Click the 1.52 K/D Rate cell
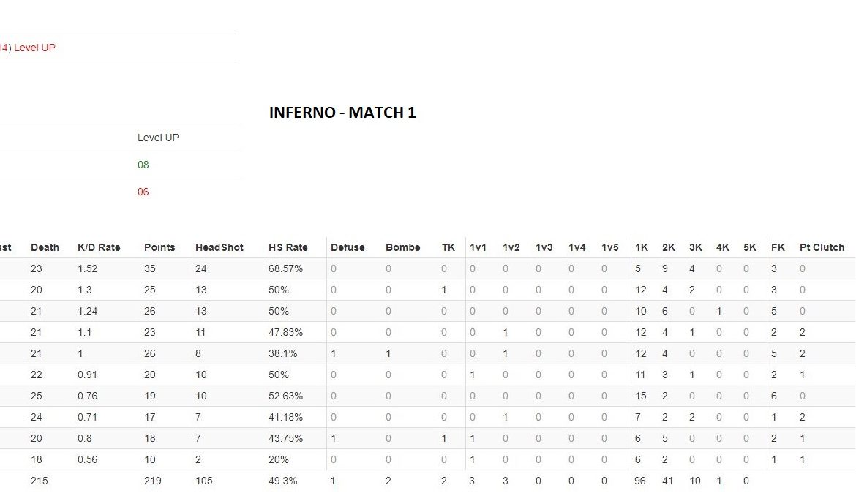Screen dimensions: 856x504 coord(89,268)
